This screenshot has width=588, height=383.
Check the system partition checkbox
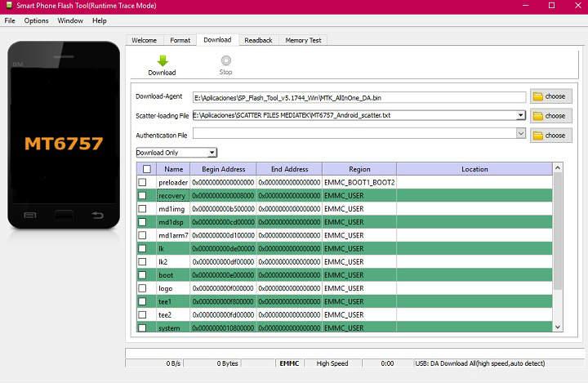142,327
